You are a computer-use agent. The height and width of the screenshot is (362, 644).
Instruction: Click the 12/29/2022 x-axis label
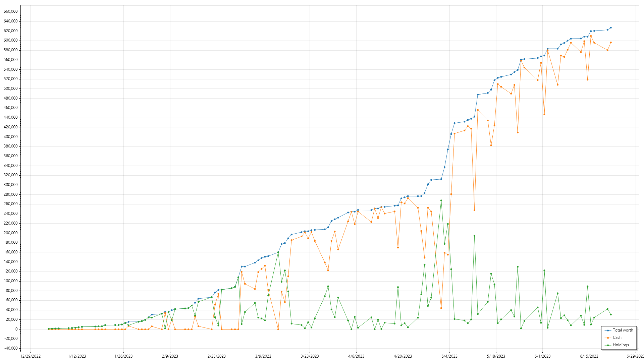[x=30, y=356]
